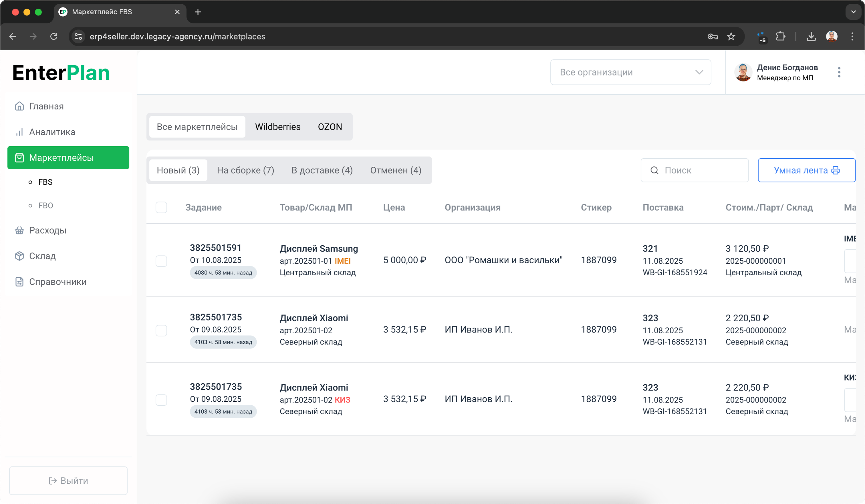
Task: Click the Аналитика bar chart icon
Action: (x=19, y=132)
